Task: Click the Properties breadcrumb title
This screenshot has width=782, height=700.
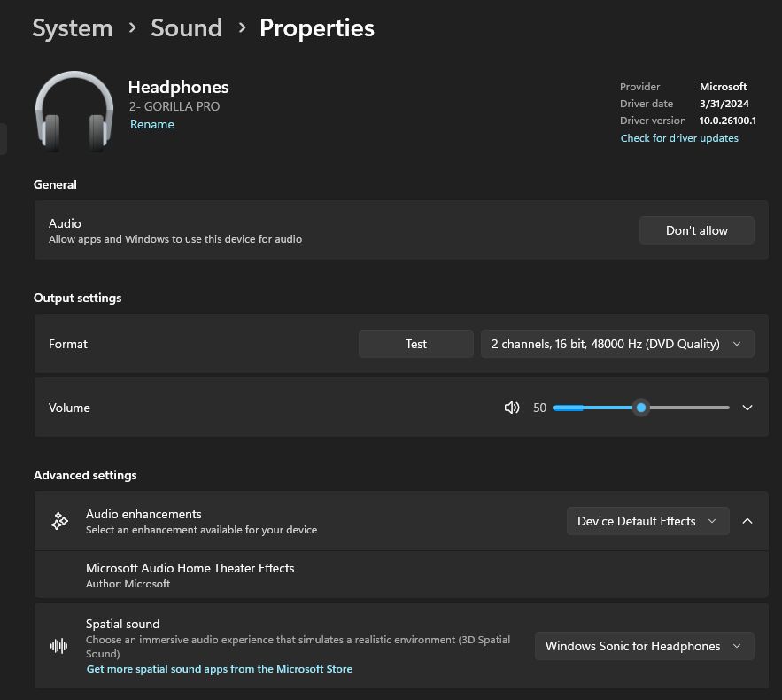Action: (317, 27)
